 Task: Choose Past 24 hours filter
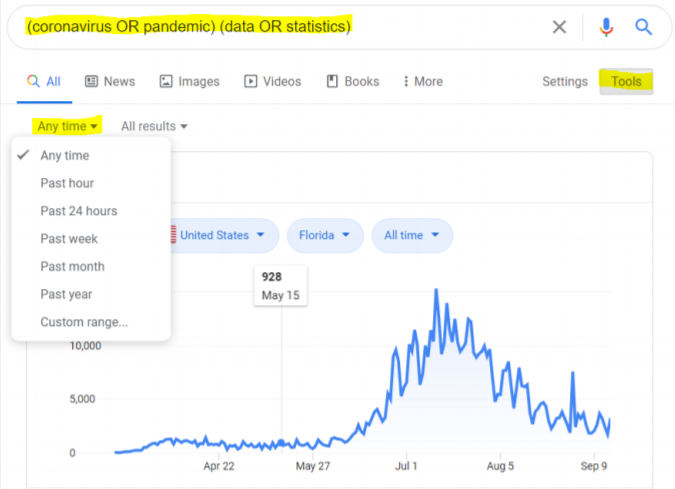coord(79,211)
